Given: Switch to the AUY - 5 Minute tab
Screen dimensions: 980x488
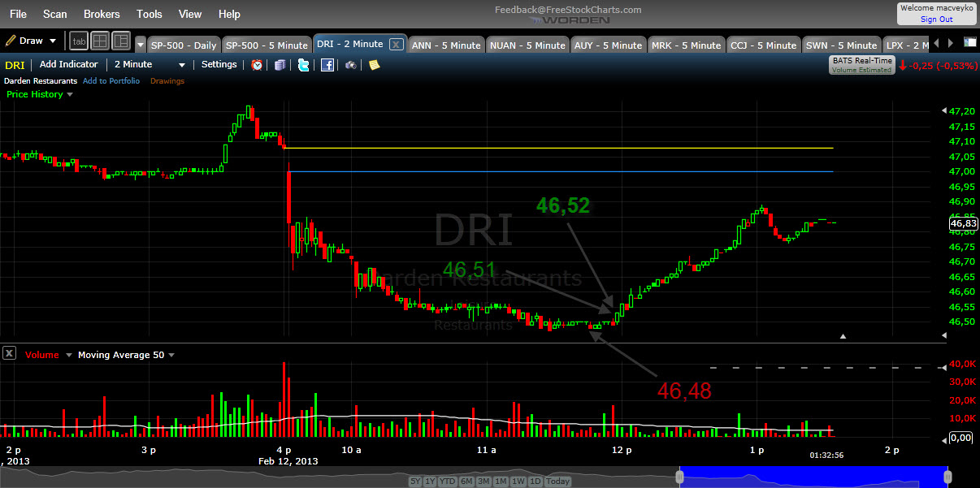Looking at the screenshot, I should [x=608, y=45].
